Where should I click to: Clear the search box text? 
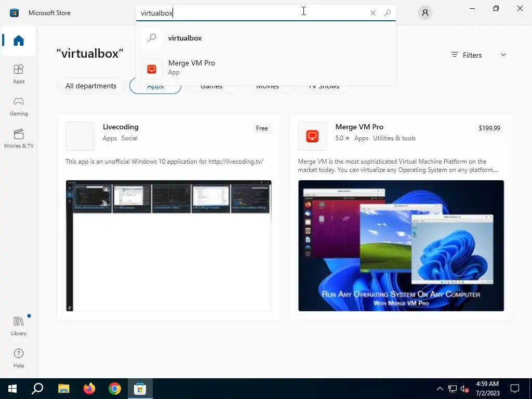tap(373, 13)
